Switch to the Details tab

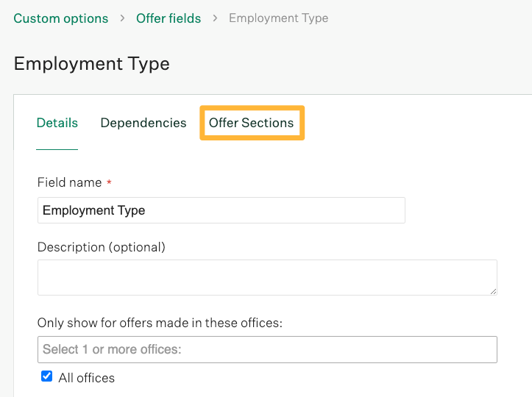pos(57,123)
